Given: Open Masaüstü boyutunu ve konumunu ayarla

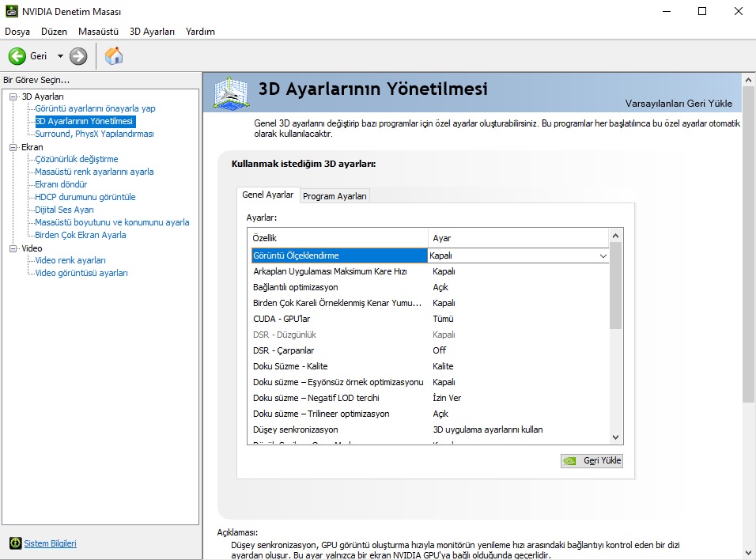Looking at the screenshot, I should click(112, 222).
